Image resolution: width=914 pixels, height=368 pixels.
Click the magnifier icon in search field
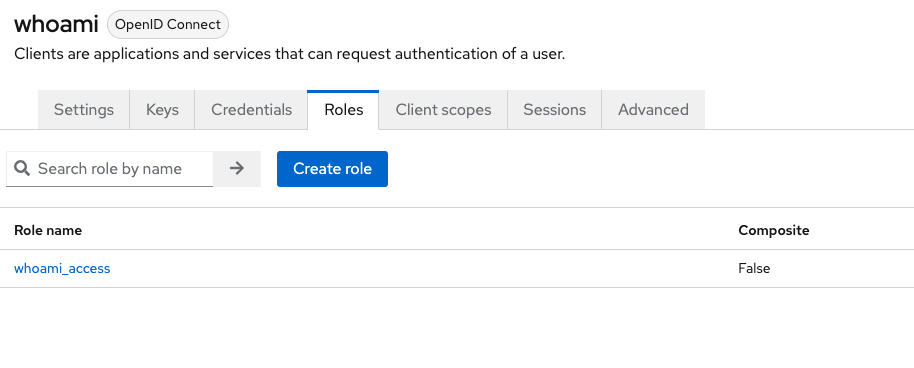(x=22, y=169)
